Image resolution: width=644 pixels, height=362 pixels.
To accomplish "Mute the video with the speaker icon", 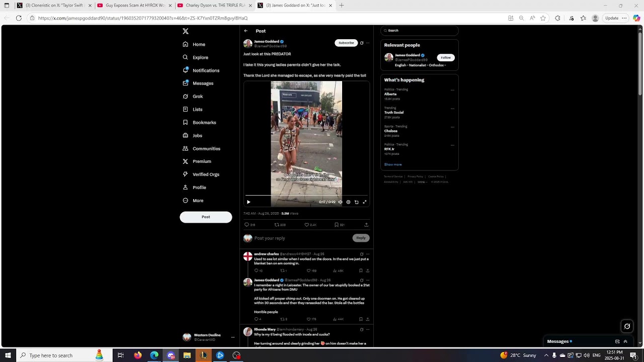I will click(x=340, y=202).
